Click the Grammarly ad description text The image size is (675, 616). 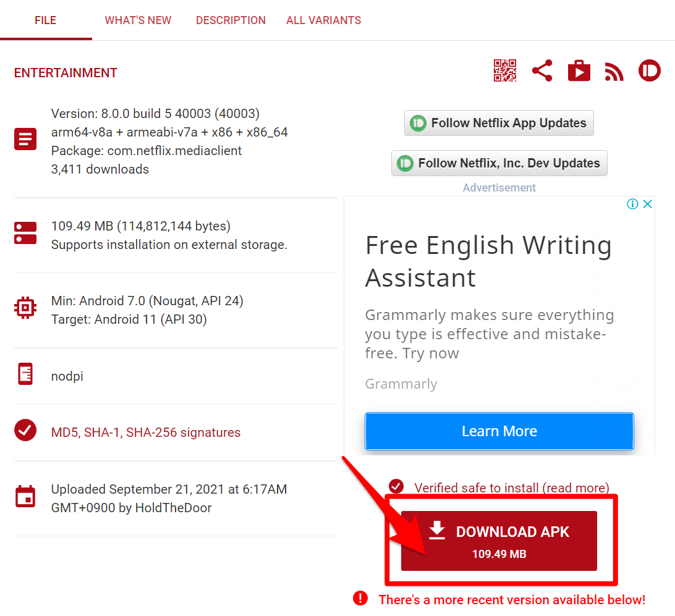(x=490, y=334)
